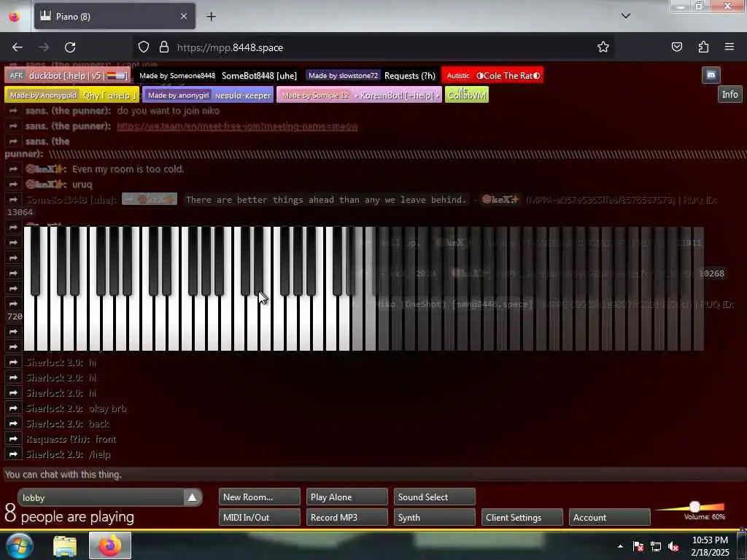Screen dimensions: 747x560
Task: Open a new browser tab
Action: coord(211,17)
